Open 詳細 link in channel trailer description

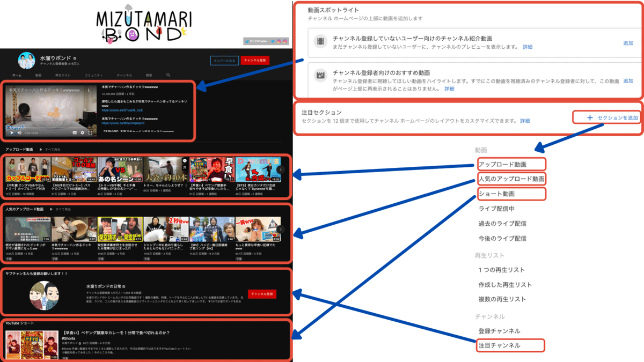528,47
